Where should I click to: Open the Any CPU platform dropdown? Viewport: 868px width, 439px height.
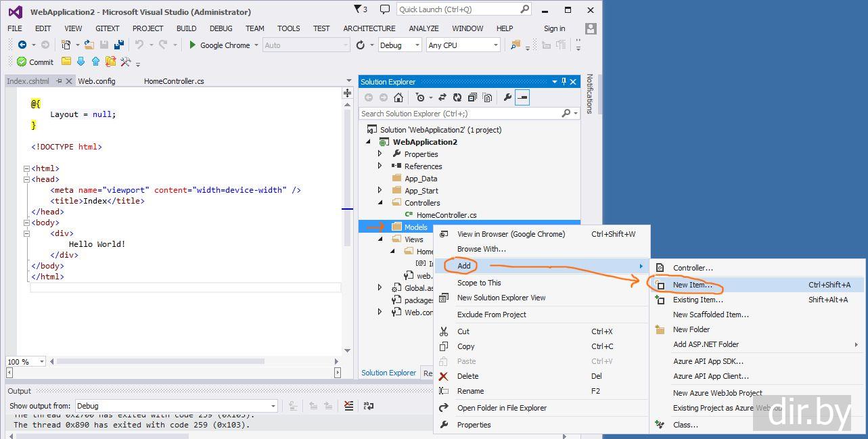click(463, 45)
